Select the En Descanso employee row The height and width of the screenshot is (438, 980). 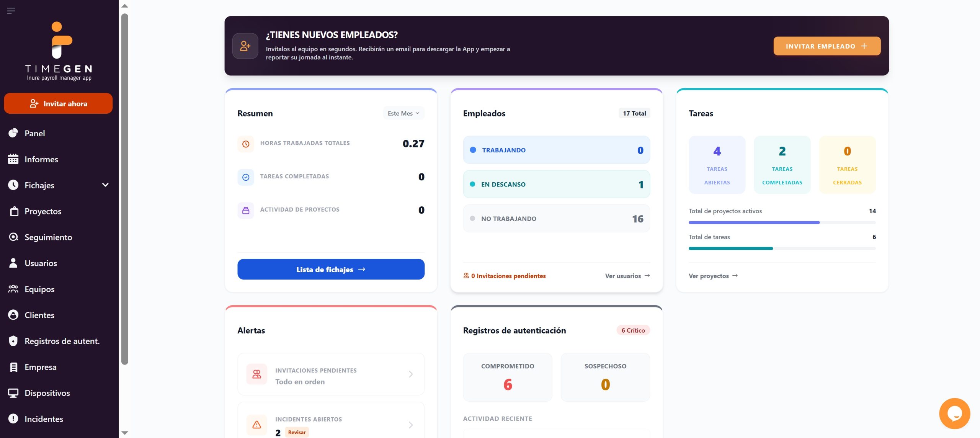557,184
